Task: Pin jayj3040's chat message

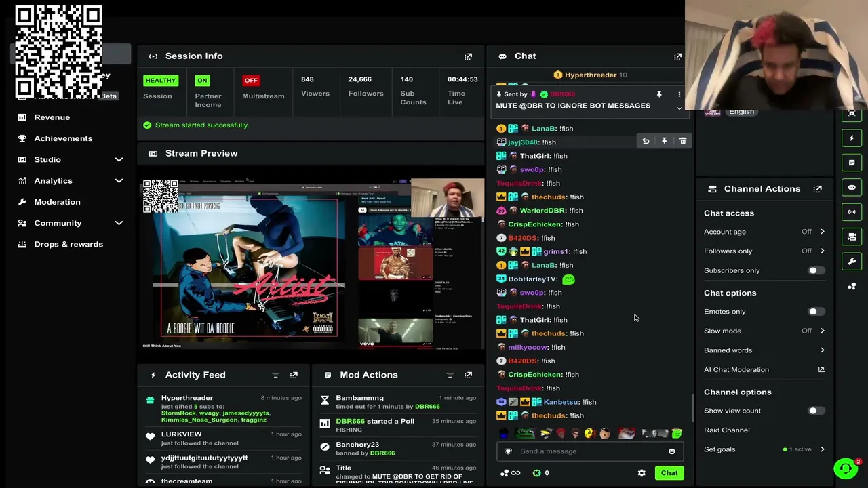Action: (664, 141)
